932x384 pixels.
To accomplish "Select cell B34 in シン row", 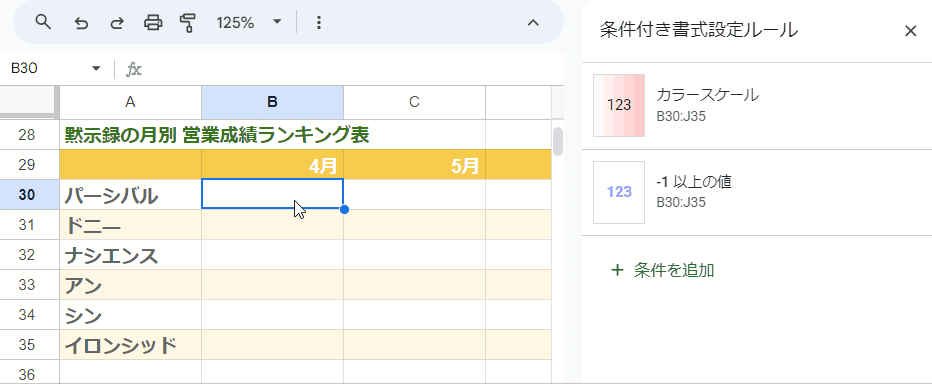I will pos(272,314).
